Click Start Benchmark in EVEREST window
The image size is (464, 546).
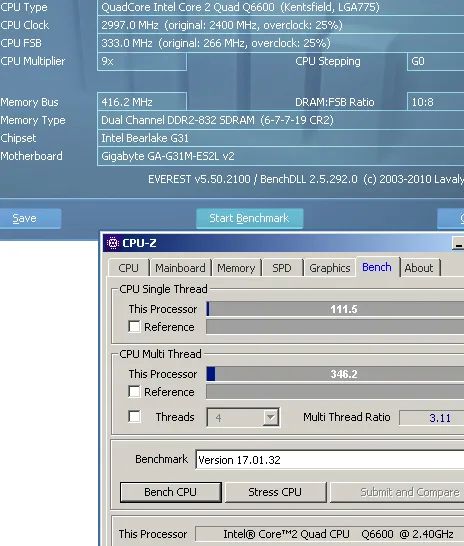[x=249, y=218]
